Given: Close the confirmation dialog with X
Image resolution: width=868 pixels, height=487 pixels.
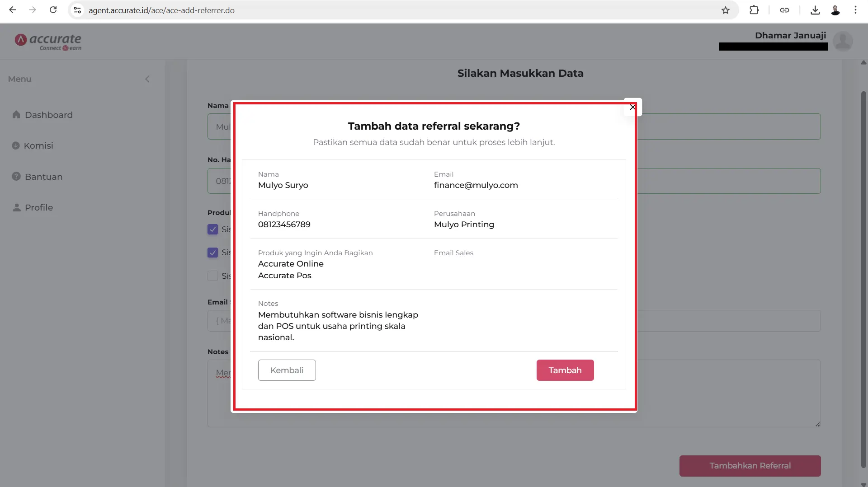Looking at the screenshot, I should (632, 107).
